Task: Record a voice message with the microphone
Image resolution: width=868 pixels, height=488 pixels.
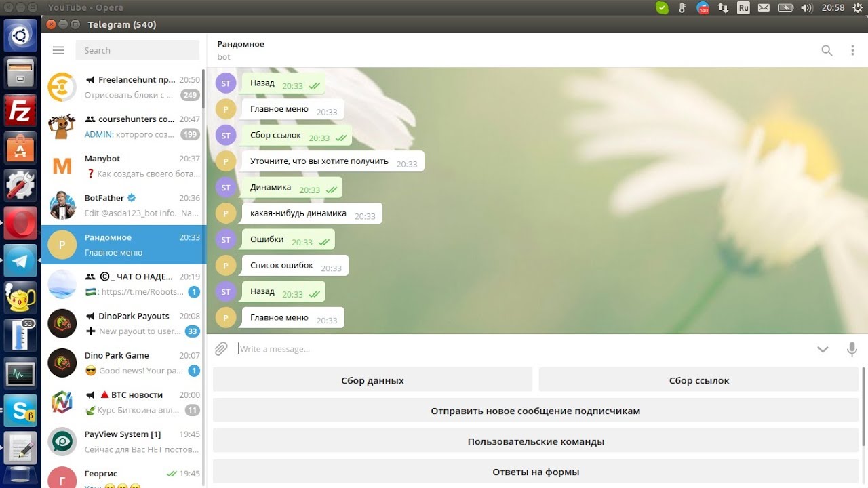Action: [852, 349]
